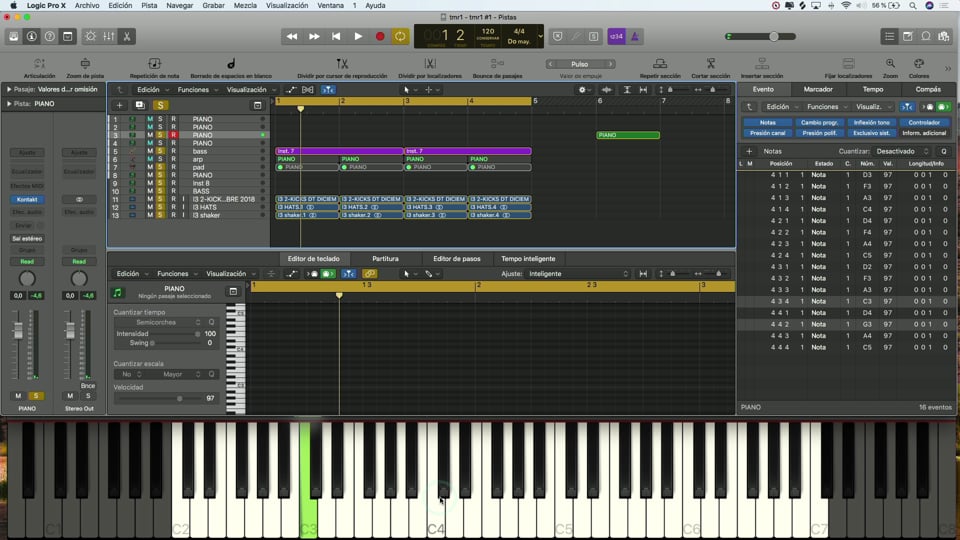Image resolution: width=960 pixels, height=540 pixels.
Task: Click Dividir por localizadores tool
Action: [x=430, y=67]
